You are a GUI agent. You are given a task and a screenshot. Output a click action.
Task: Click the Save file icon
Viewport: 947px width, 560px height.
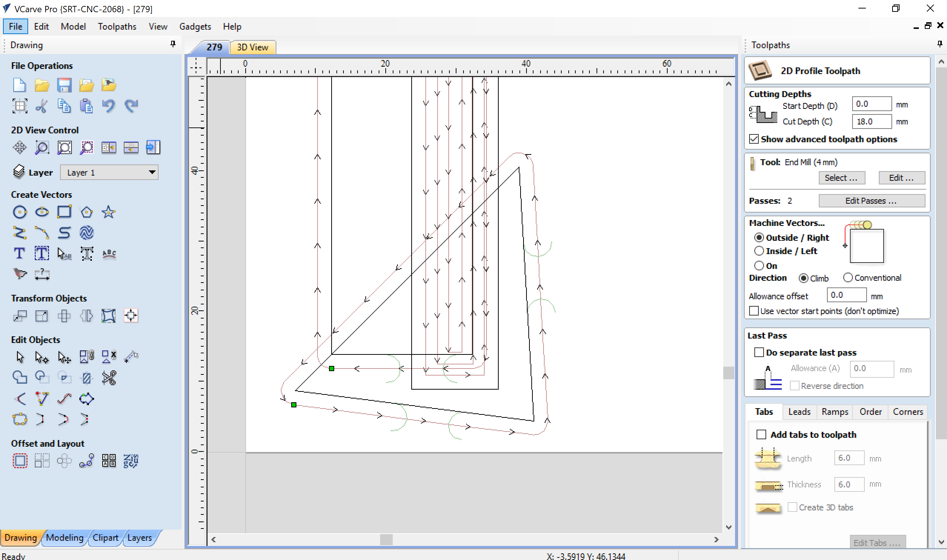[64, 85]
